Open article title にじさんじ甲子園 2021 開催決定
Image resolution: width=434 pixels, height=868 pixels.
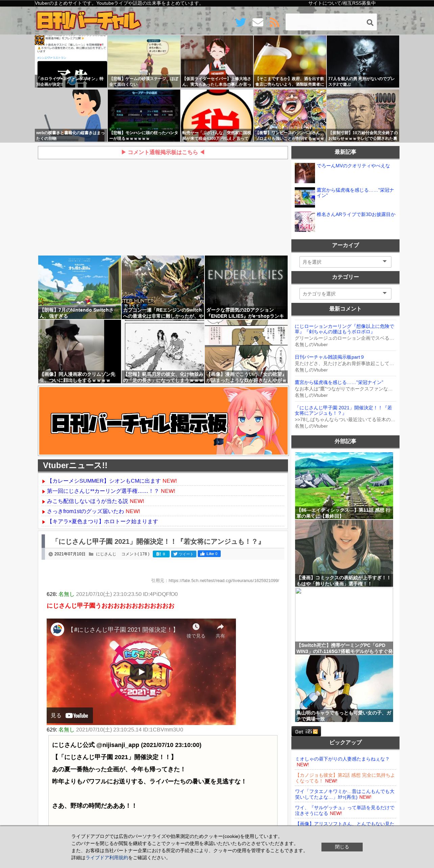pos(158,541)
